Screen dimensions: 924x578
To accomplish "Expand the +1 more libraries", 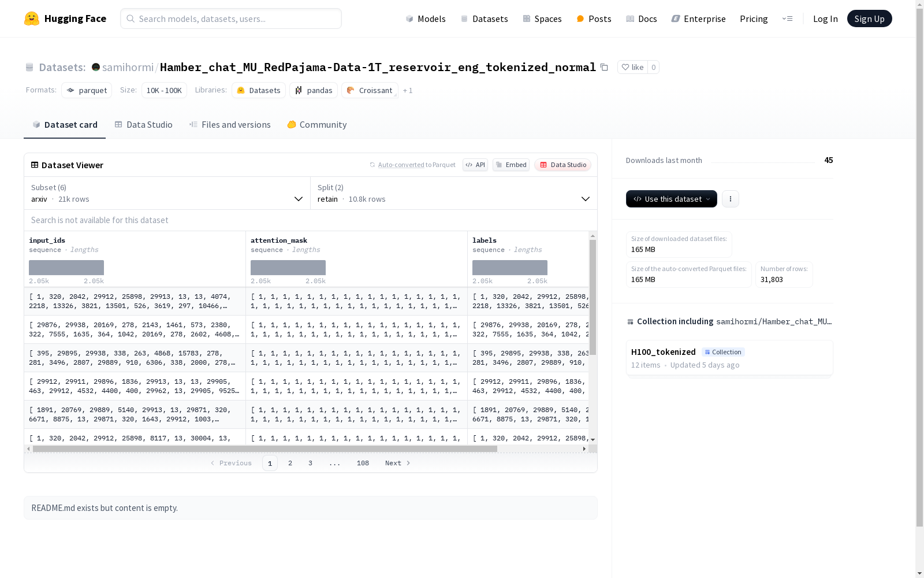I will (x=408, y=90).
